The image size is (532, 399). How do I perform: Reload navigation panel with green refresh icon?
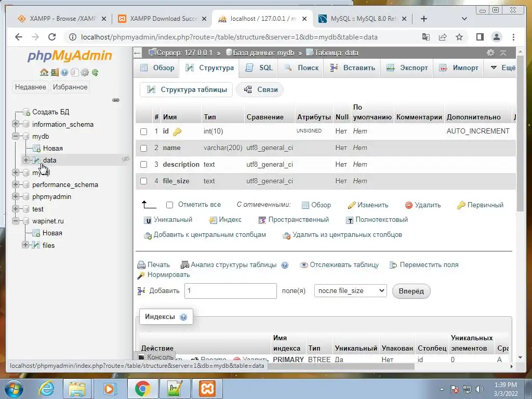[95, 72]
